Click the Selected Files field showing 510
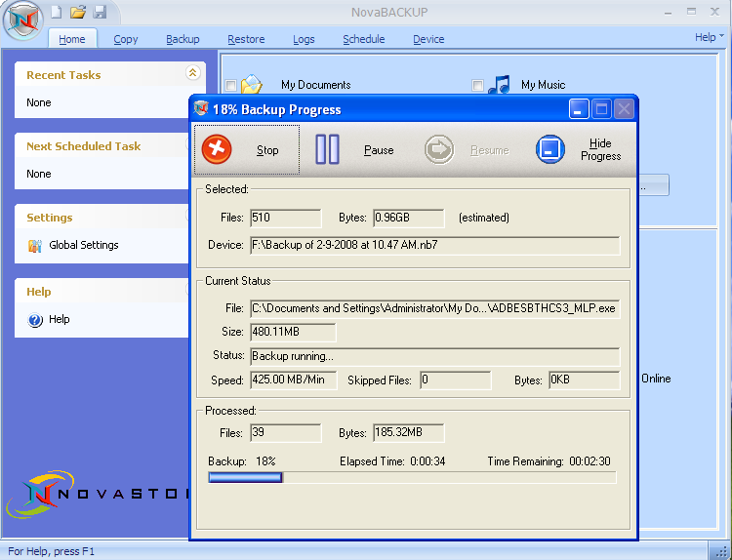 [286, 218]
